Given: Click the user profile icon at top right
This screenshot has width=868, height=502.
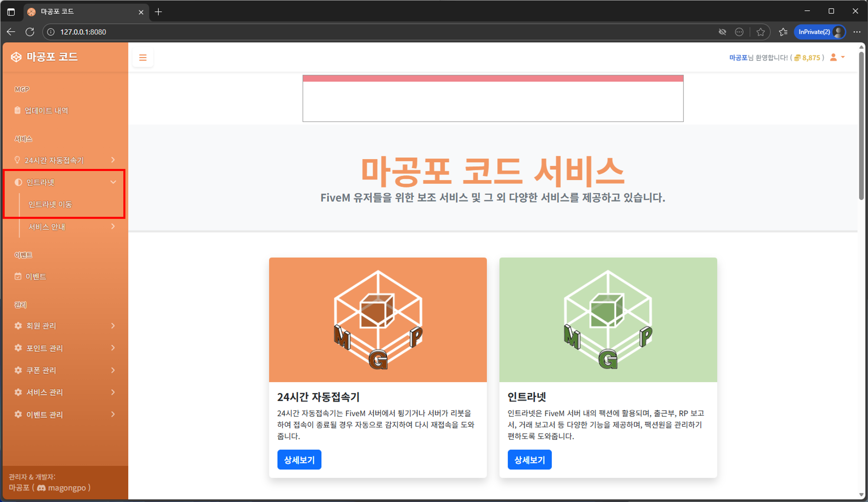Looking at the screenshot, I should point(833,57).
